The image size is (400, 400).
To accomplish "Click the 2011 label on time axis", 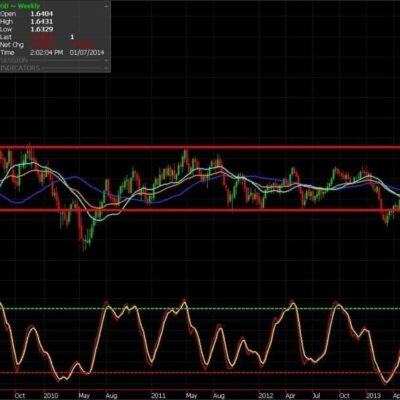I will click(158, 395).
